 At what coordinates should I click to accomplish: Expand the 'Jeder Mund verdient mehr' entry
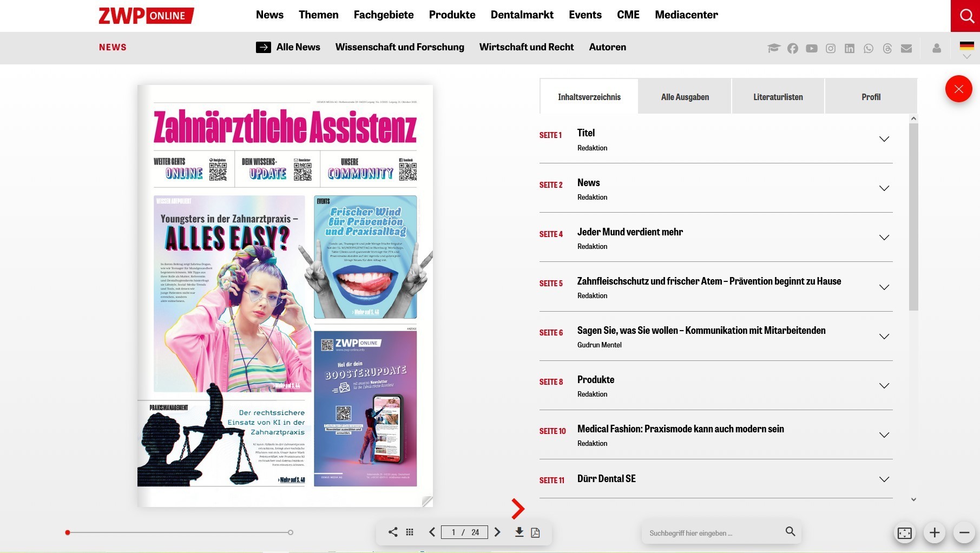coord(884,238)
